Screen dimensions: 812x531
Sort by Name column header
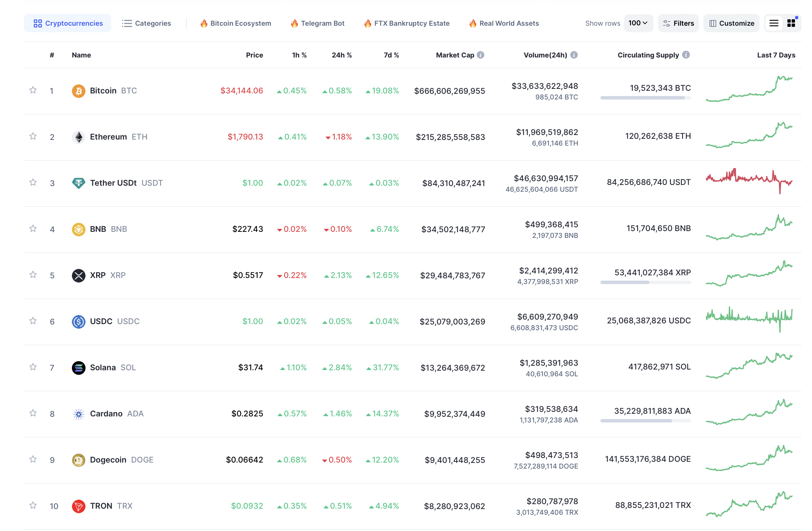click(x=81, y=55)
